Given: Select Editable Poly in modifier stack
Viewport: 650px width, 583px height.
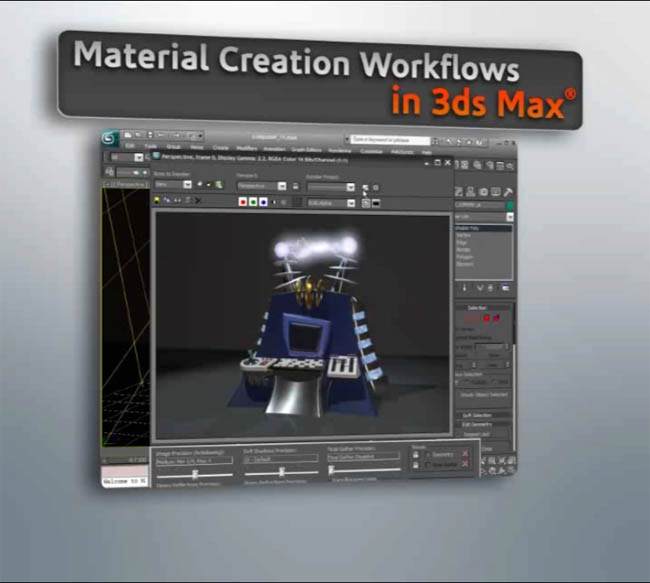Looking at the screenshot, I should 483,228.
